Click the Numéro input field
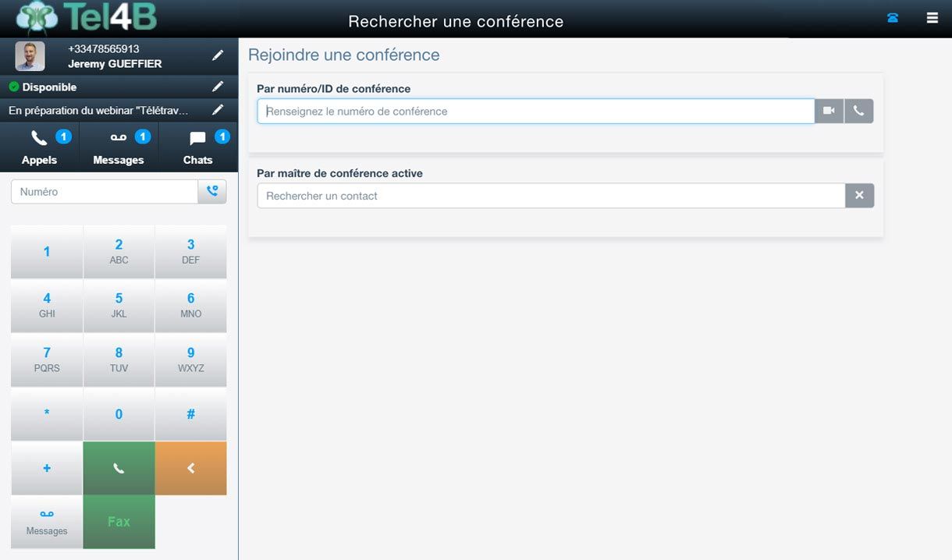The image size is (952, 560). tap(105, 192)
